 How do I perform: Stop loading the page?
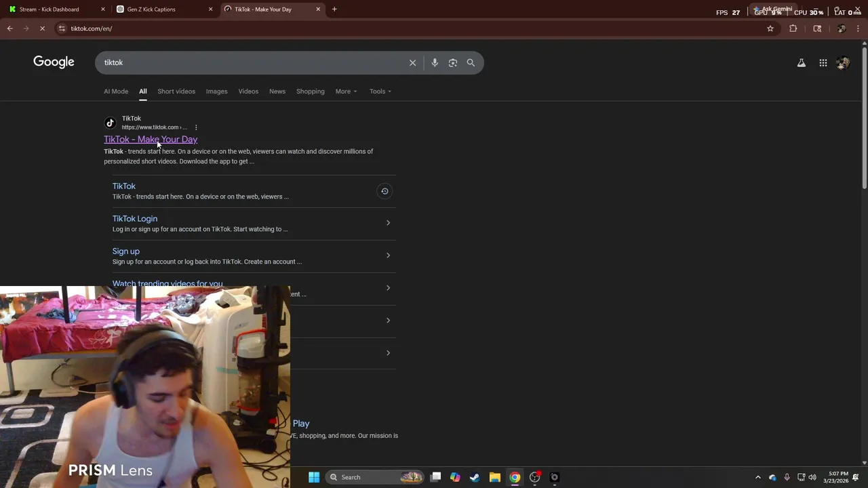point(42,28)
